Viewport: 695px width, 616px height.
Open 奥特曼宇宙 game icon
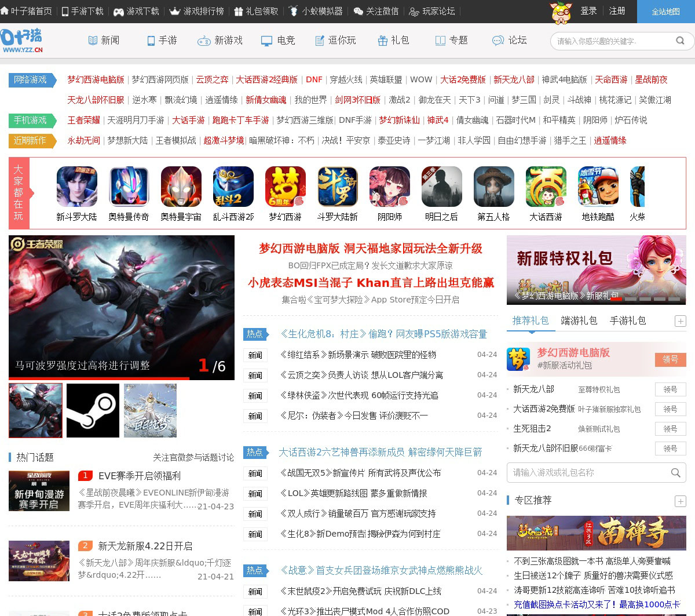point(181,187)
